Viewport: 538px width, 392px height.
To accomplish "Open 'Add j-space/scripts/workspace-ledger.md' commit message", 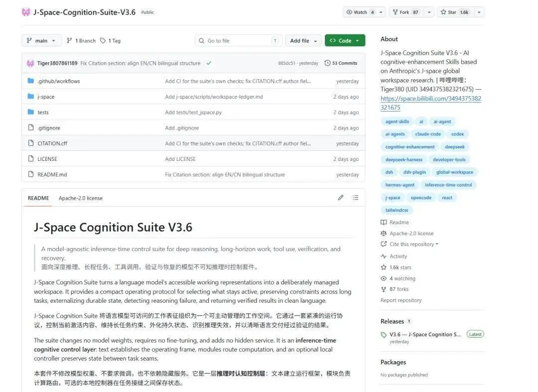I will pos(214,97).
